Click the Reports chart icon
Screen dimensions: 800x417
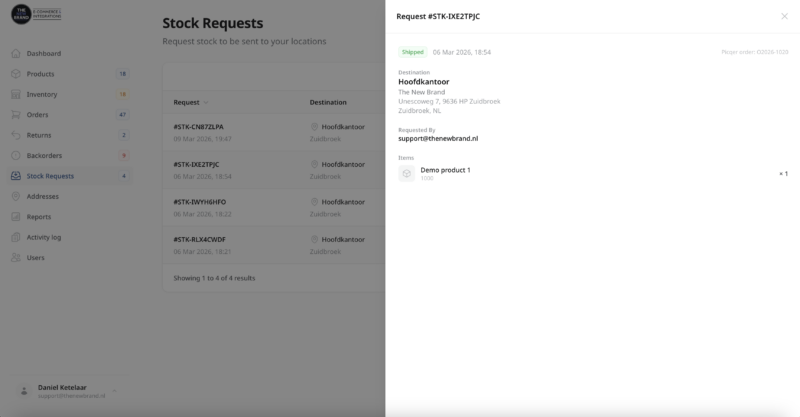coord(16,216)
